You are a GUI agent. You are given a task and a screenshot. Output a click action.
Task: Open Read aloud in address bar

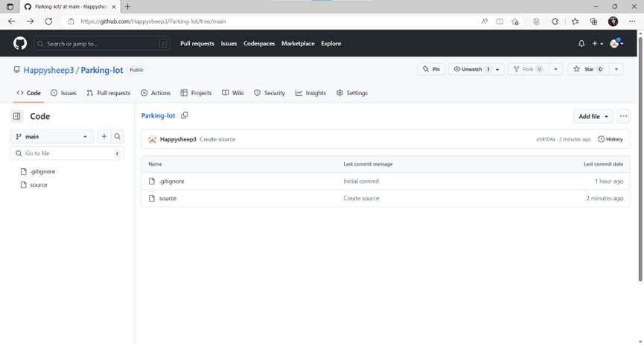pos(485,22)
